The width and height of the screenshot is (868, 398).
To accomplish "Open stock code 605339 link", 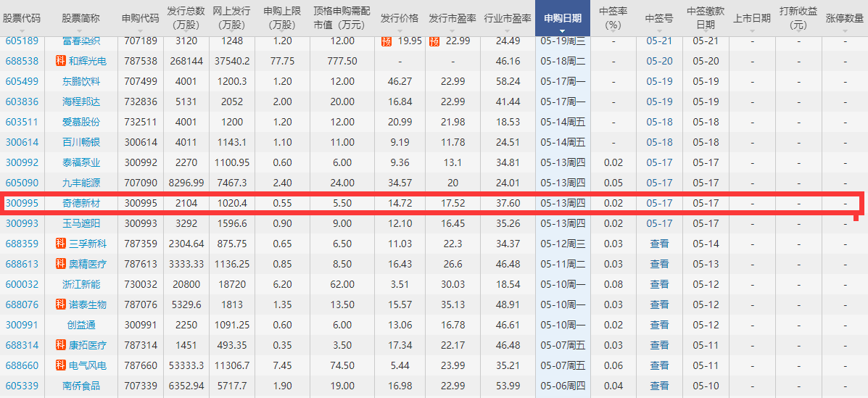I will click(22, 386).
